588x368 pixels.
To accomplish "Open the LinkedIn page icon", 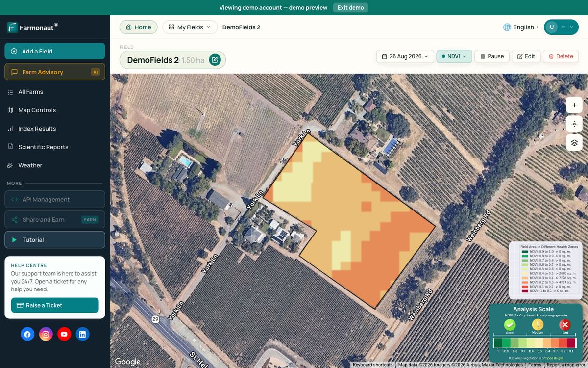I will 82,334.
